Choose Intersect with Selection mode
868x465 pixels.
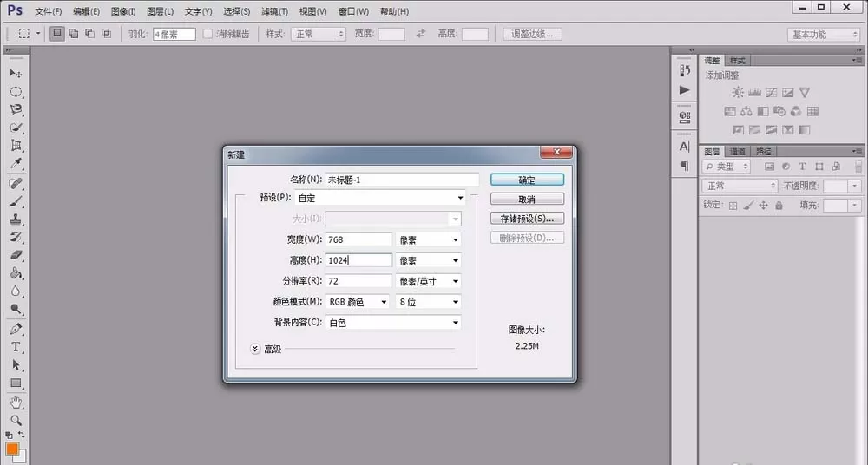pos(106,34)
